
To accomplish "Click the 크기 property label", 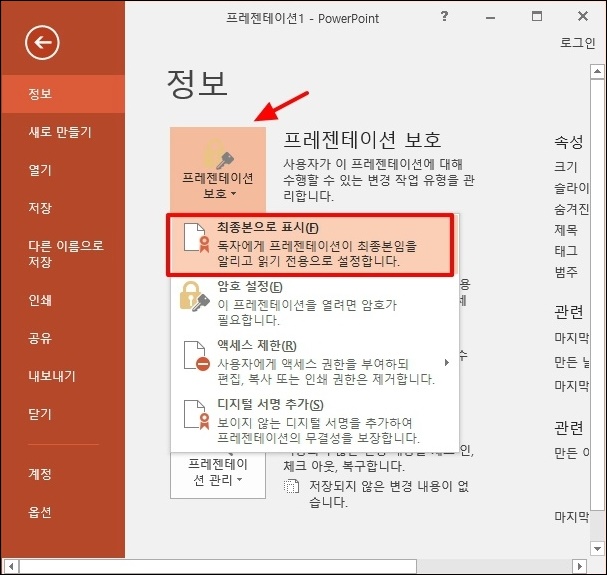I will tap(566, 167).
